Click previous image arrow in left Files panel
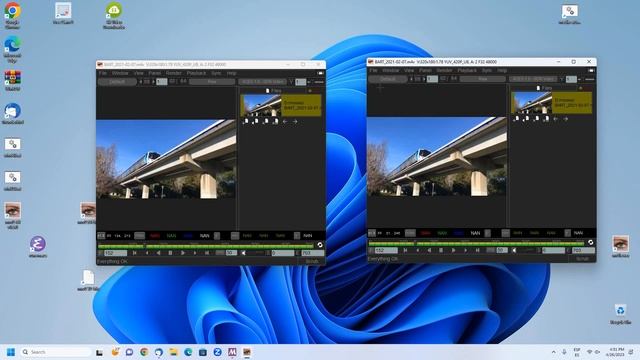Viewport: 640px width, 360px height. coord(285,121)
